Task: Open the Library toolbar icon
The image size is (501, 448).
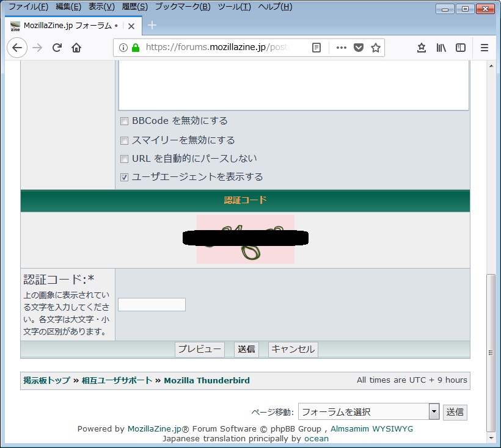Action: [x=441, y=48]
